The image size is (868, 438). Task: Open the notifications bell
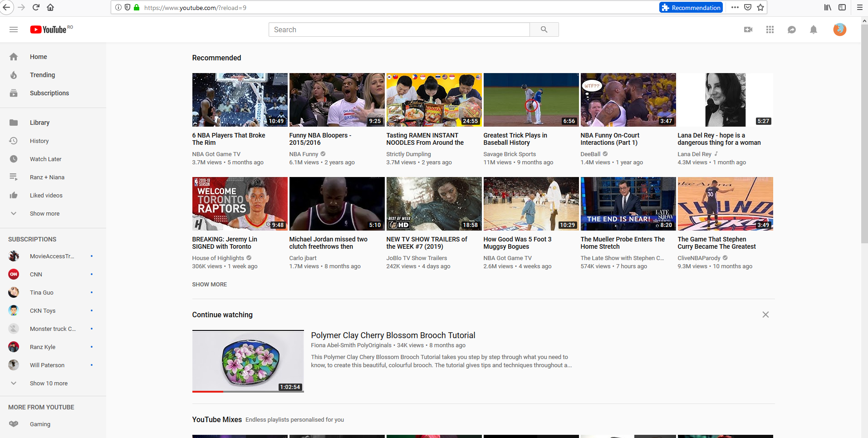point(813,30)
